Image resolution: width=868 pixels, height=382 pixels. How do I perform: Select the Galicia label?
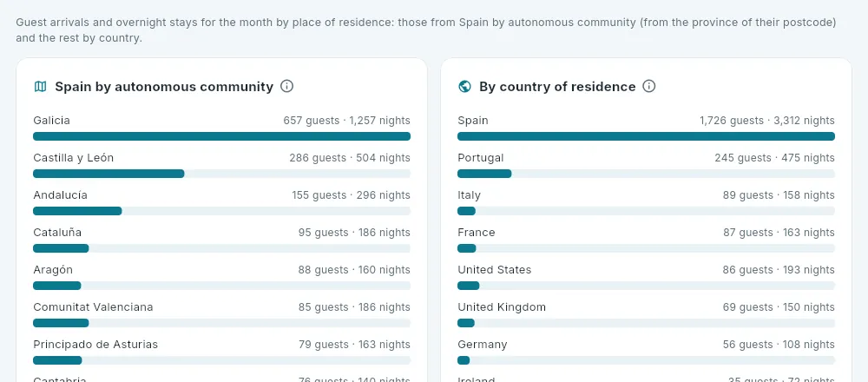pos(51,121)
